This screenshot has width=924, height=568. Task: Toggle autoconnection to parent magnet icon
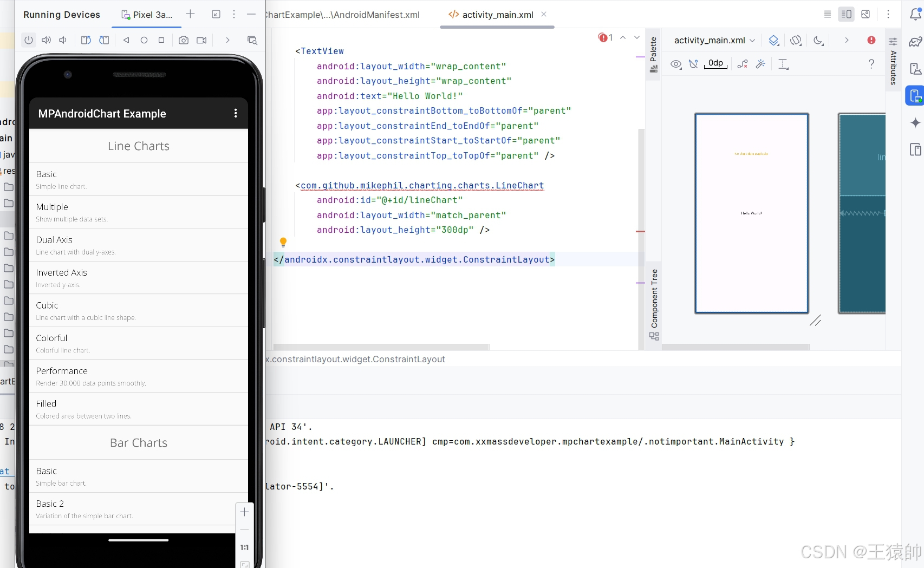693,64
